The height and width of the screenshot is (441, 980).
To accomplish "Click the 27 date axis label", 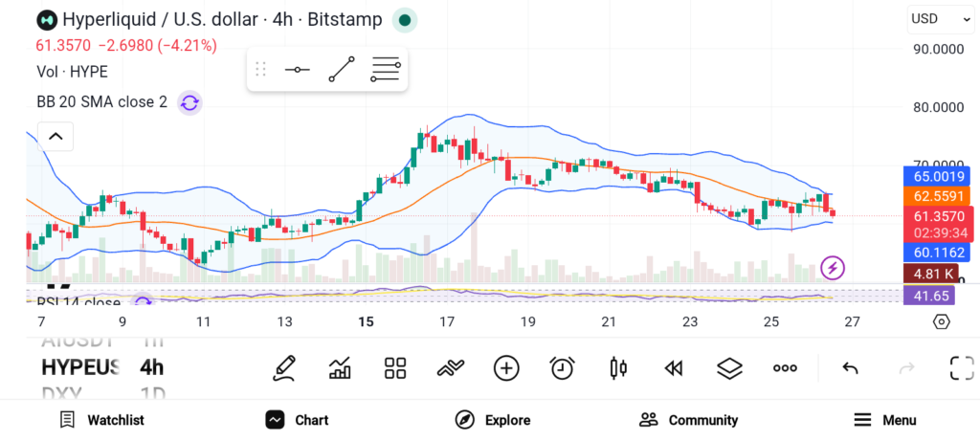I will pyautogui.click(x=852, y=321).
